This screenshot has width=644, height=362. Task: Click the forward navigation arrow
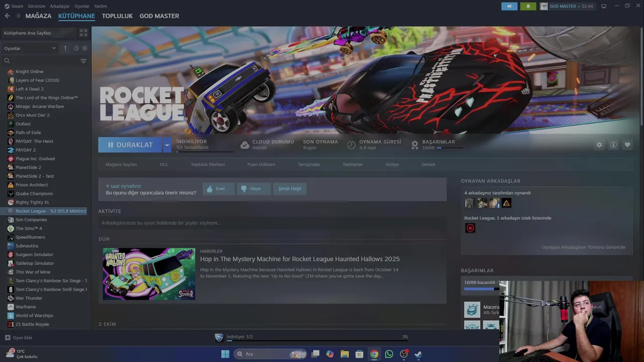tap(18, 16)
